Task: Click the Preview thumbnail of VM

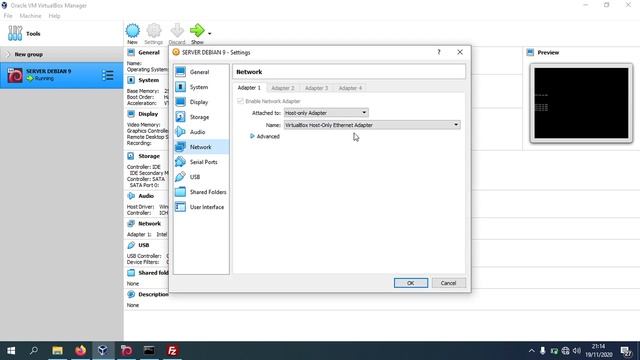Action: [x=581, y=103]
